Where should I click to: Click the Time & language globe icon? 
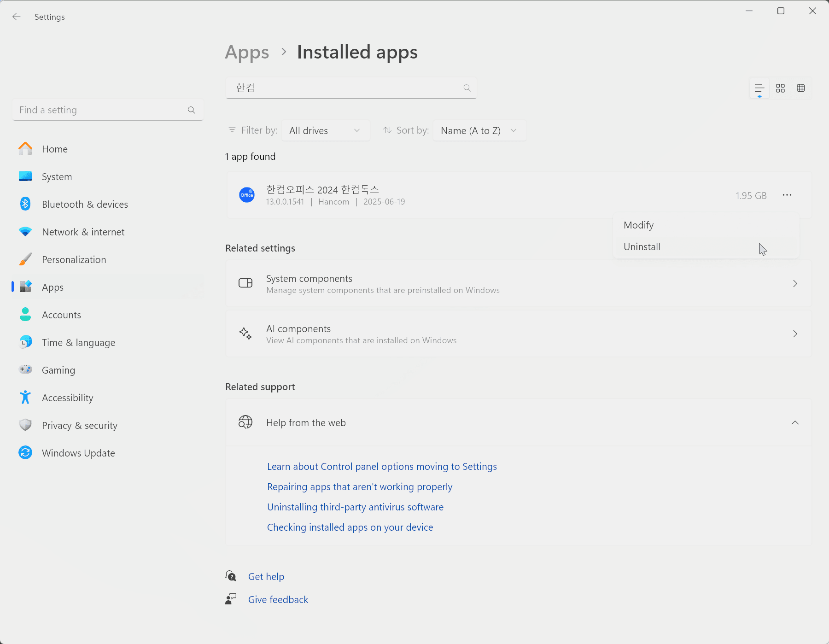click(x=25, y=342)
